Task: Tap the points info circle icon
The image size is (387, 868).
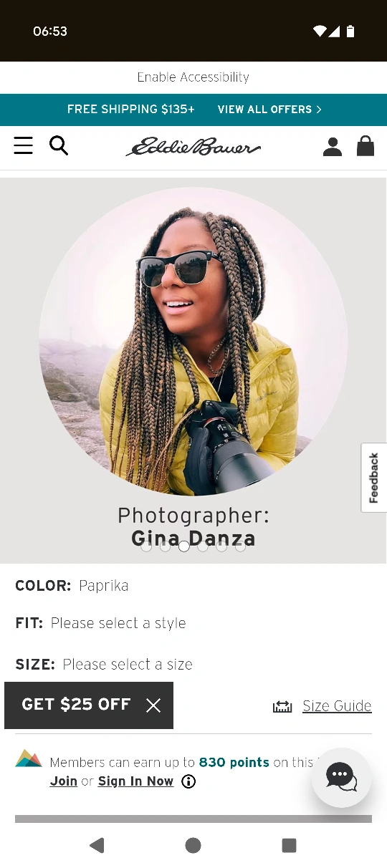Action: (x=188, y=781)
